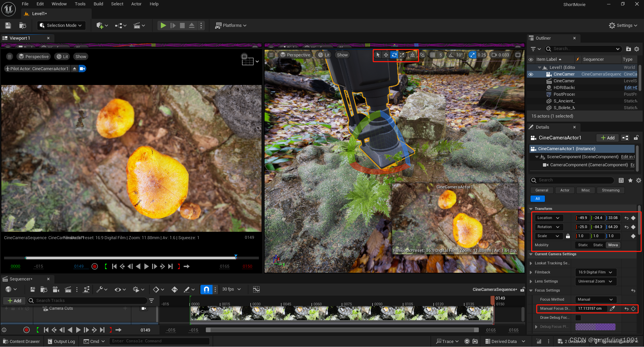
Task: Create camera with Sequencer camera icon
Action: (x=56, y=289)
